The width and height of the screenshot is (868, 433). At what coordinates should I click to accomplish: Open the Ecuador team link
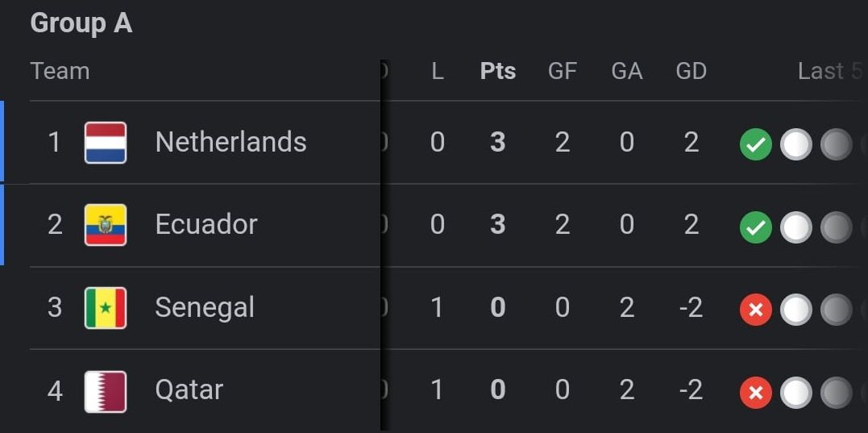(x=206, y=225)
